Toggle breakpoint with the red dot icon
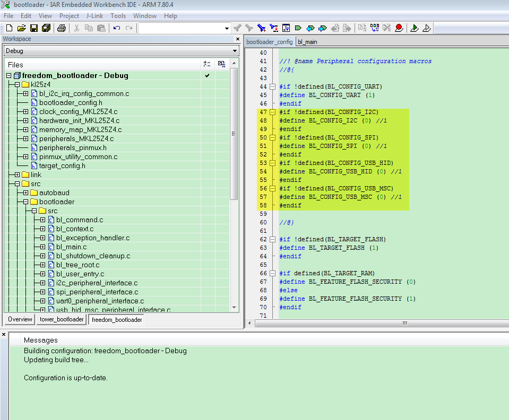Viewport: 509px width, 420px height. click(x=399, y=28)
